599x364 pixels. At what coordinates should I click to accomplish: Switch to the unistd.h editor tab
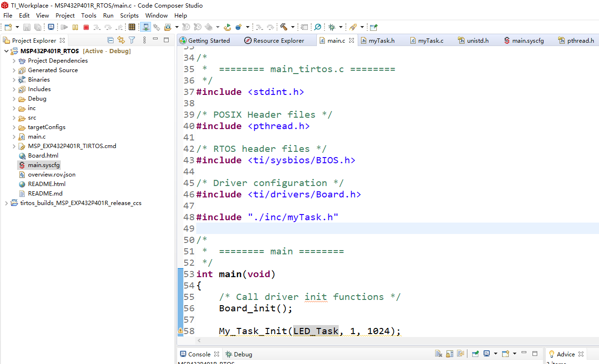click(x=474, y=40)
